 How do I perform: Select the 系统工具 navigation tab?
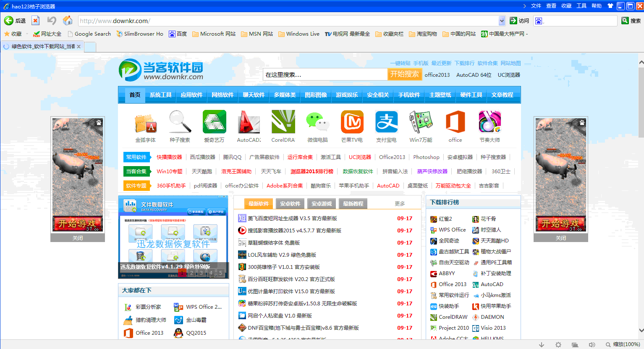pyautogui.click(x=161, y=95)
